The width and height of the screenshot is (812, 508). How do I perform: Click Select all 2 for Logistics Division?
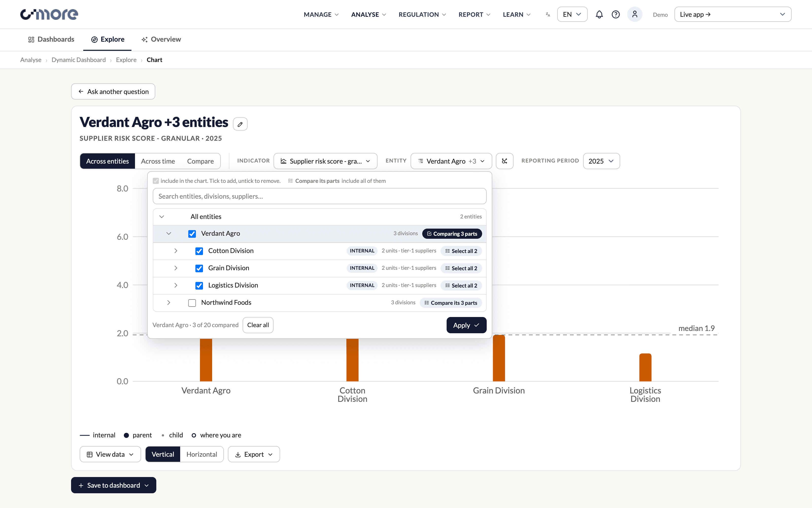461,285
